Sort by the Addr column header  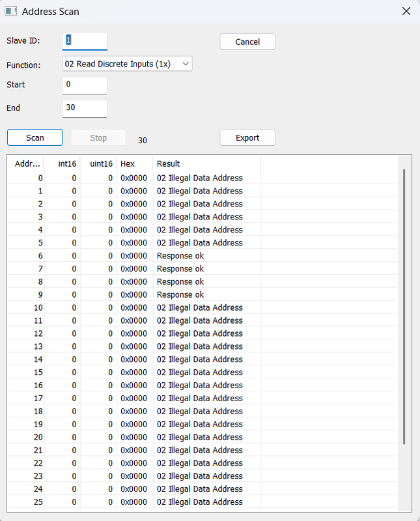(27, 163)
